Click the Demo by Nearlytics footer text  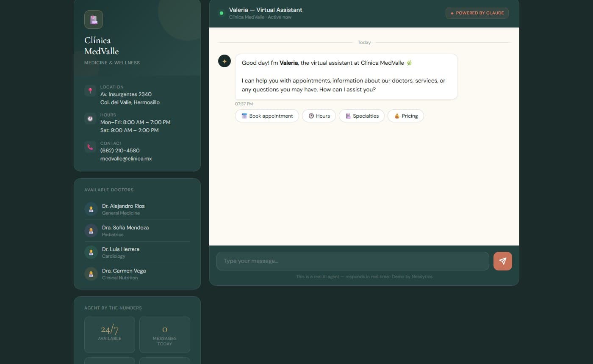pos(412,277)
